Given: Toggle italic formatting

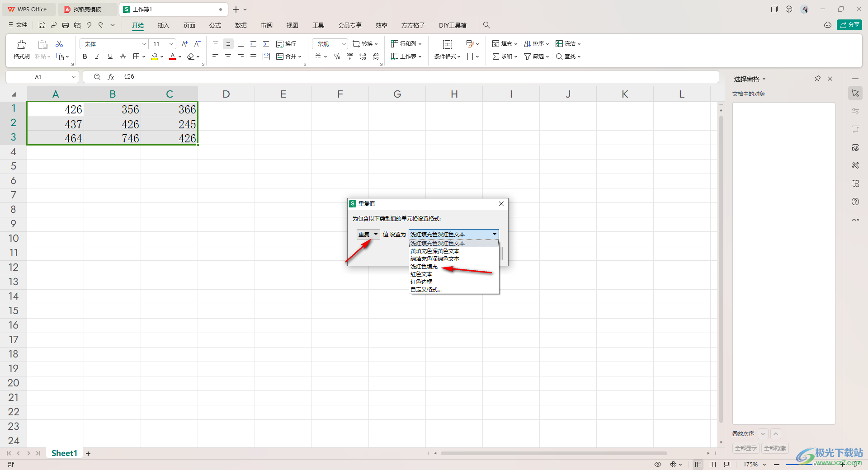Looking at the screenshot, I should coord(97,56).
